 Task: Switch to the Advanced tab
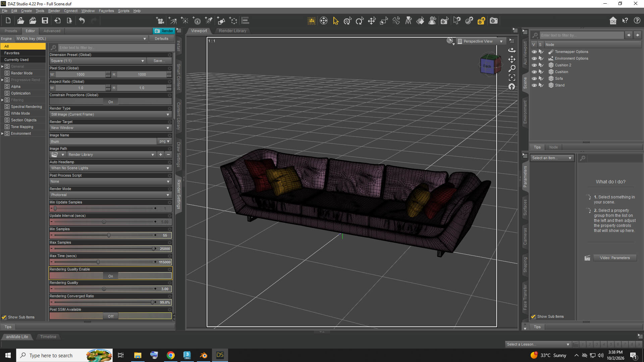coord(52,31)
